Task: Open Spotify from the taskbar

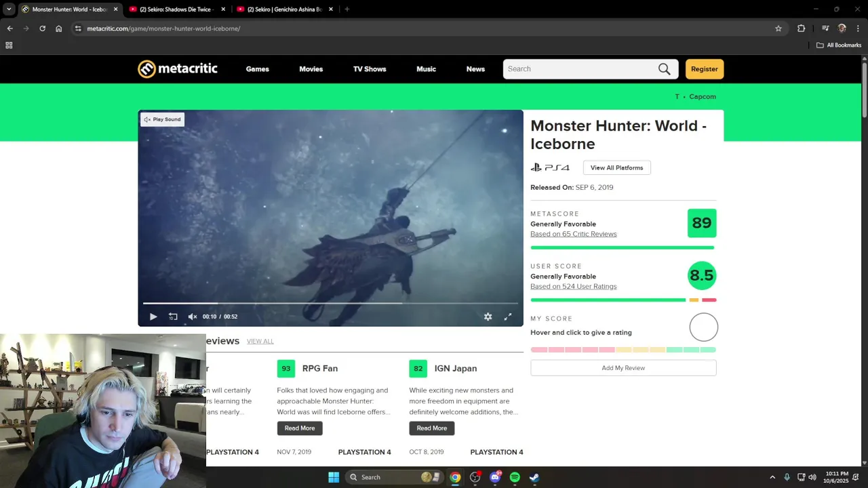Action: (515, 477)
